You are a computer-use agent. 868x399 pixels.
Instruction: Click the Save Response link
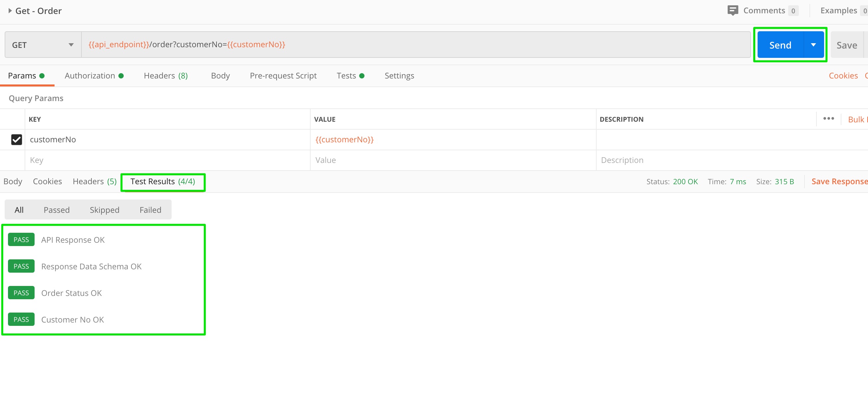[839, 182]
